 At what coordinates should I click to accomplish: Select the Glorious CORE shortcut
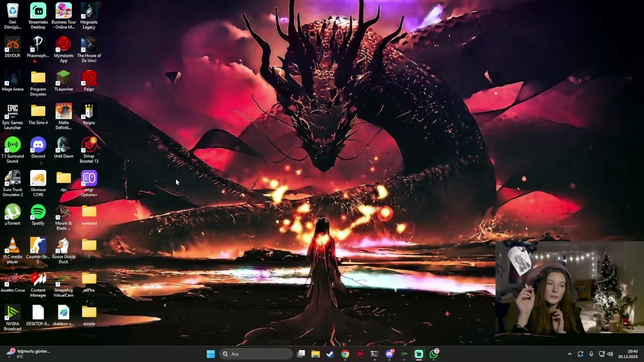click(38, 184)
